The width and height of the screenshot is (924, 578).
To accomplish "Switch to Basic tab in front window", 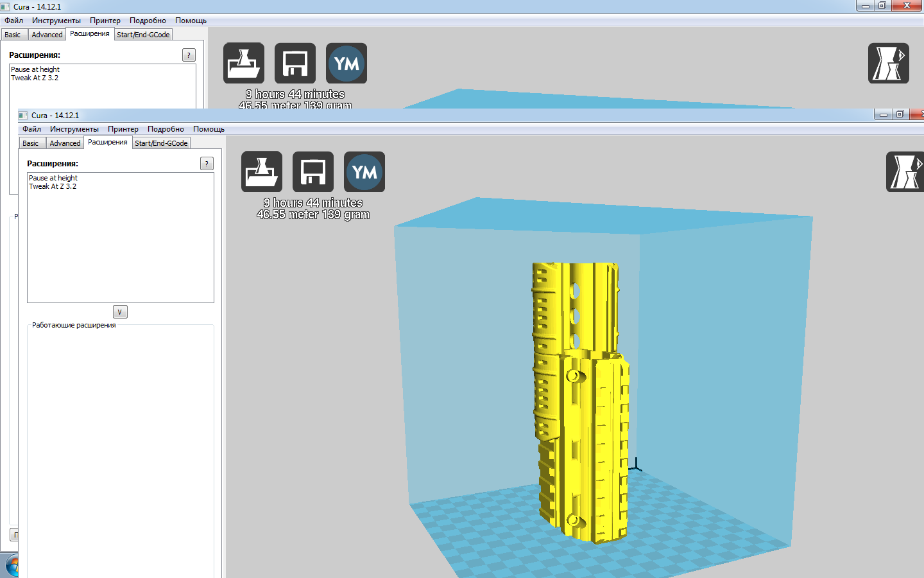I will pyautogui.click(x=31, y=143).
